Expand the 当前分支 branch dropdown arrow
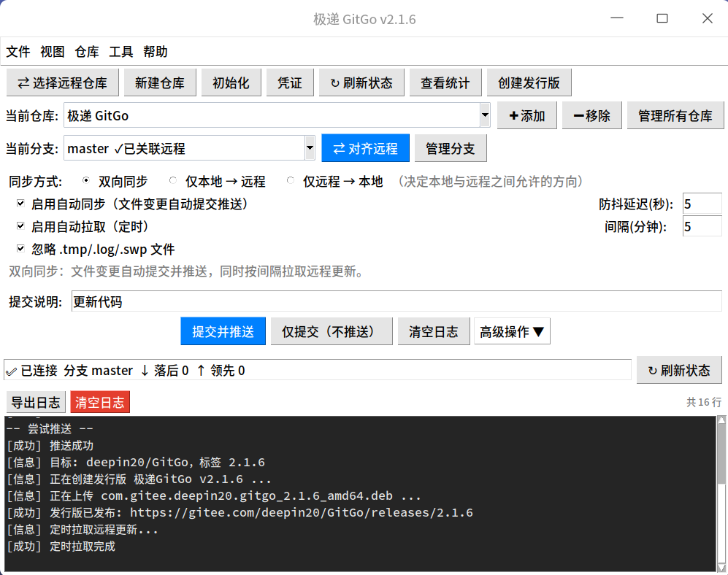 [x=310, y=148]
